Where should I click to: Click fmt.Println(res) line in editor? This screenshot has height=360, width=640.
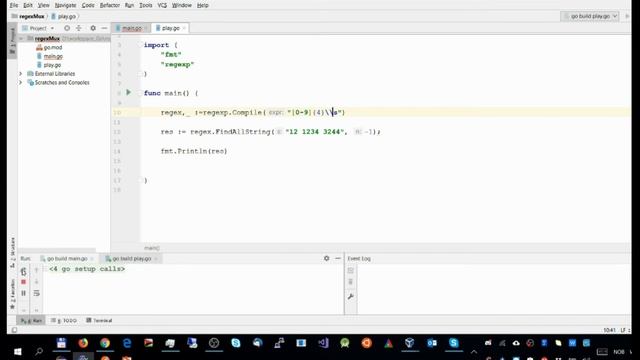(x=194, y=151)
